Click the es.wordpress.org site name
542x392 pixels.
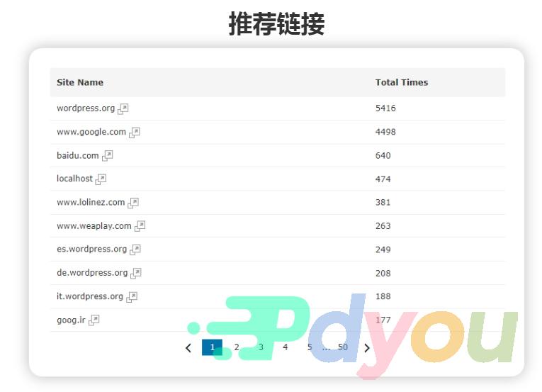(x=91, y=249)
